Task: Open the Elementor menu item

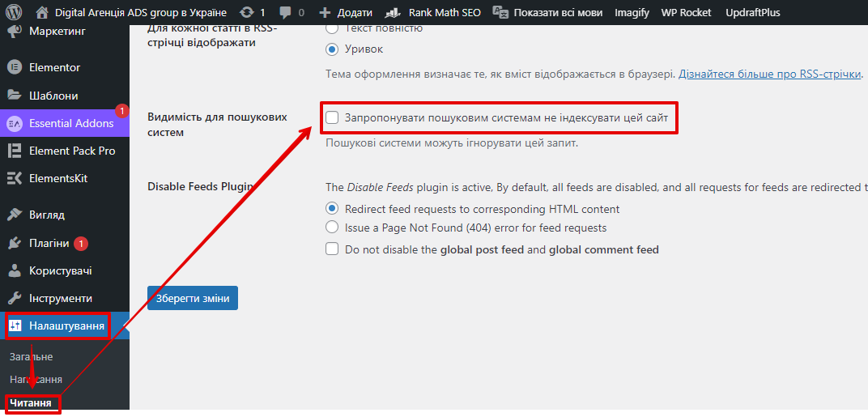Action: [65, 67]
